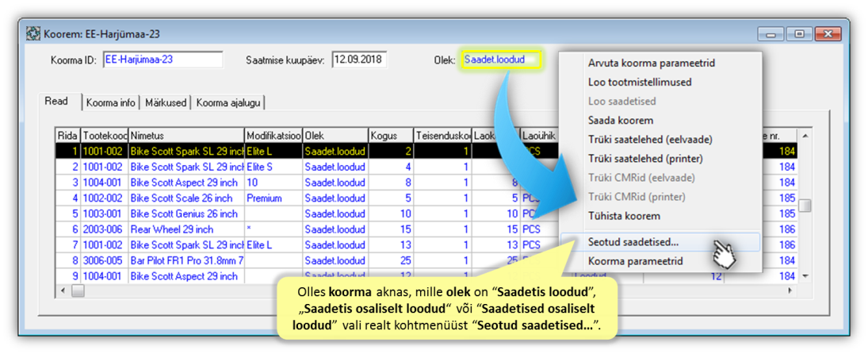868x354 pixels.
Task: Select 'Bike Scott Genius 26 inch' row
Action: click(x=308, y=214)
